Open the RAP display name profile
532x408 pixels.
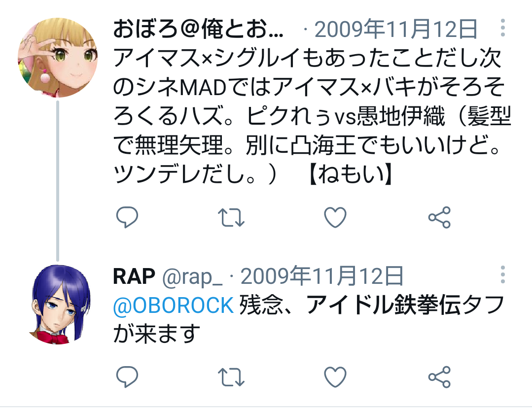134,276
